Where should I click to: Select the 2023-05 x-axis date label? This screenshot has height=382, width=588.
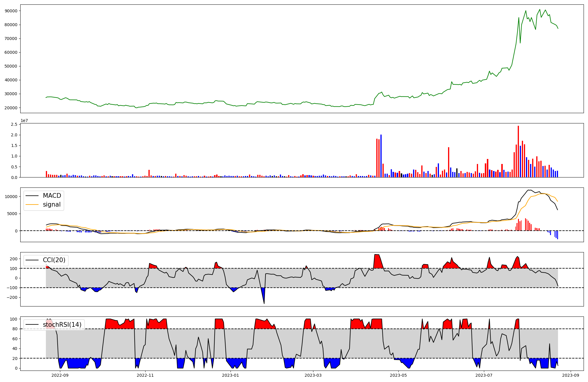398,375
